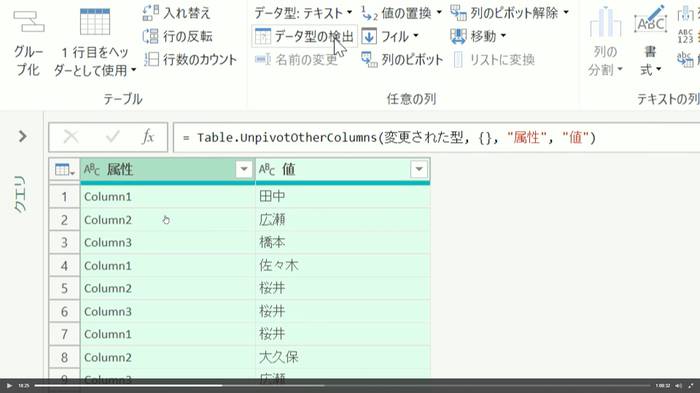
Task: Click 行数のカウント (Count Rows)
Action: 190,59
